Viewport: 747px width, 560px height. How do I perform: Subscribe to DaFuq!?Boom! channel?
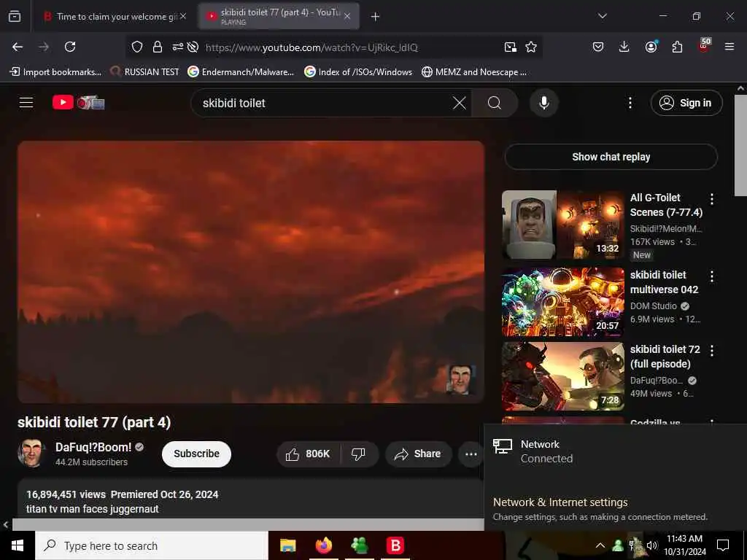(x=196, y=454)
